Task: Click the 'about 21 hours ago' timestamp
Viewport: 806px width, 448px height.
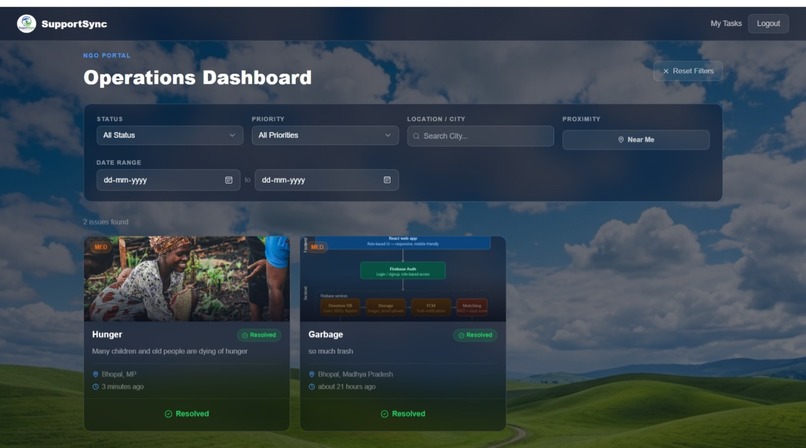Action: pos(346,386)
